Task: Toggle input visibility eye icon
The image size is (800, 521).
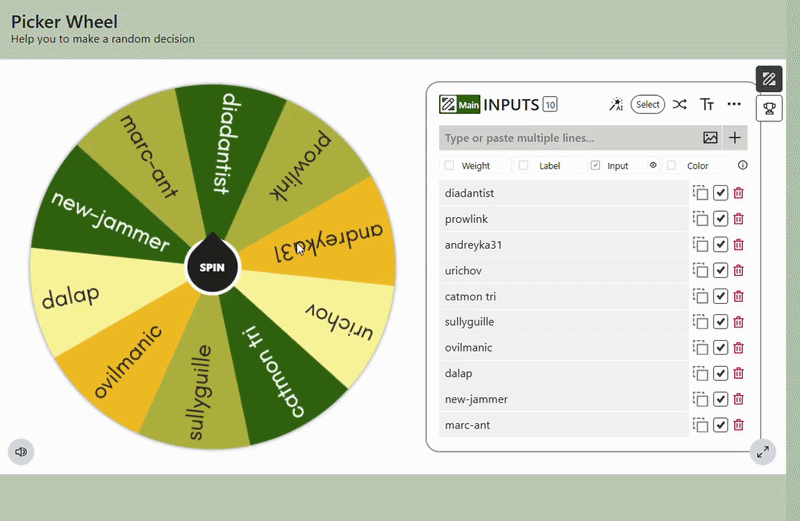Action: (653, 165)
